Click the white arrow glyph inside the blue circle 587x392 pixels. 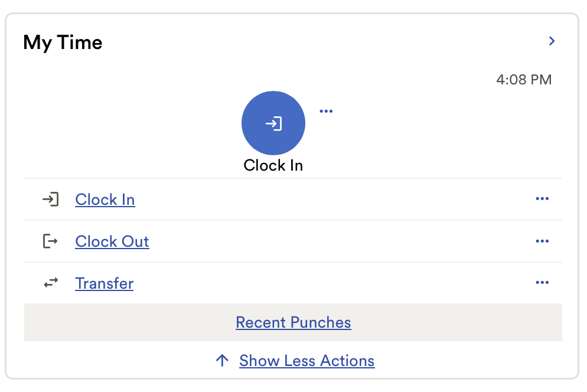[x=273, y=123]
